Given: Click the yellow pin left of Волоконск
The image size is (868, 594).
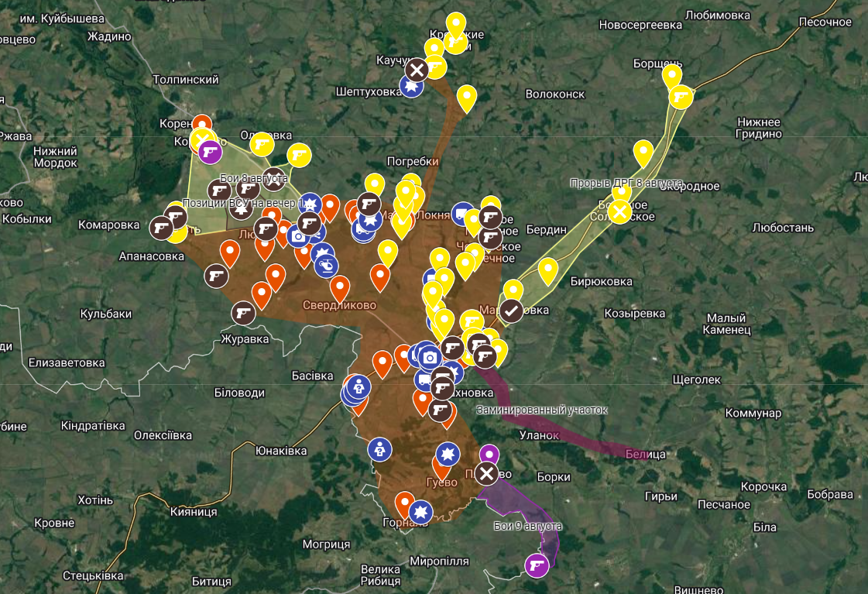Looking at the screenshot, I should (x=466, y=97).
